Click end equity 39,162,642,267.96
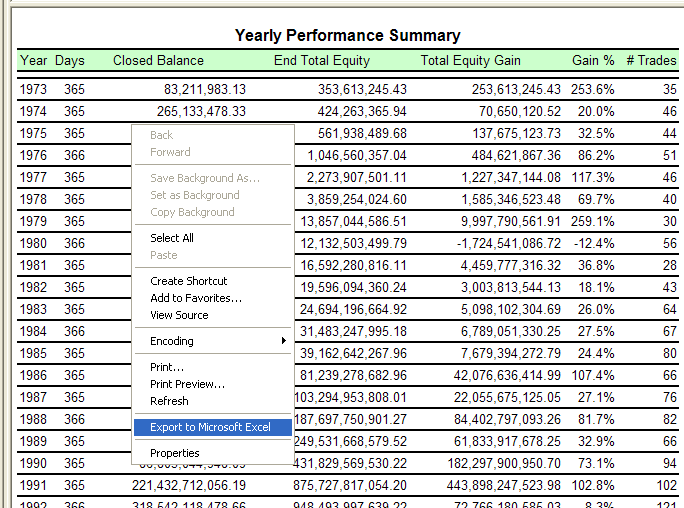This screenshot has height=508, width=684. click(x=353, y=353)
